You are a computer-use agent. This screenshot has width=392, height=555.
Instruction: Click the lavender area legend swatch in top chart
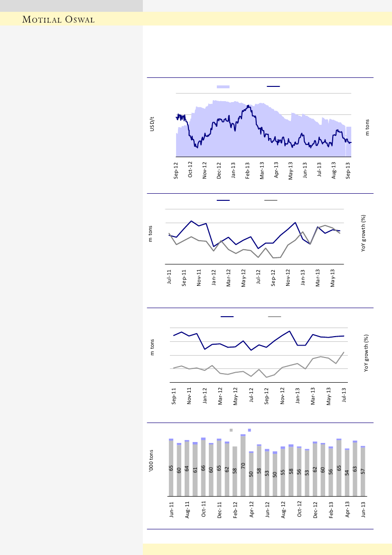[223, 86]
